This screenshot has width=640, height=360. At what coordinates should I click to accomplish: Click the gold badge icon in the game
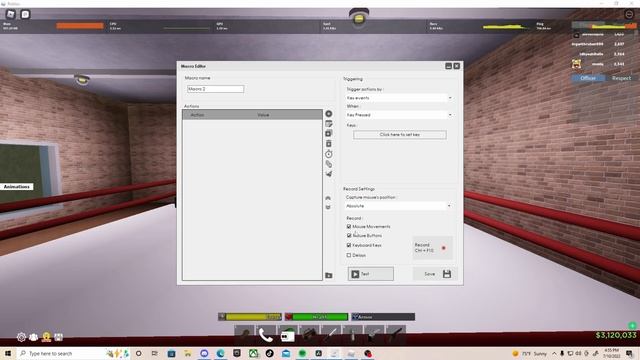tap(47, 337)
